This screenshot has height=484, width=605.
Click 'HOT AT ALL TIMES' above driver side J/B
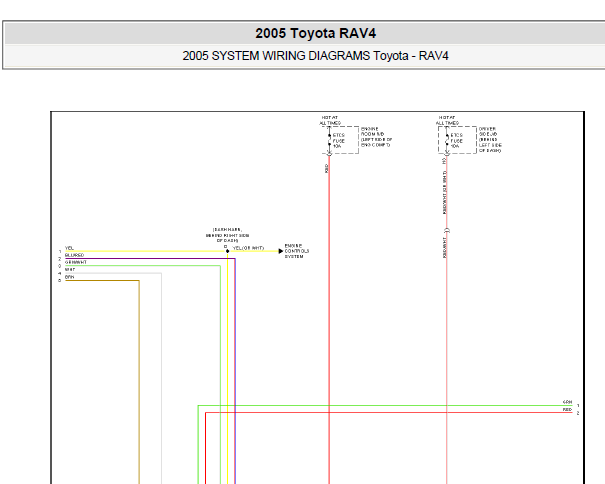[447, 120]
